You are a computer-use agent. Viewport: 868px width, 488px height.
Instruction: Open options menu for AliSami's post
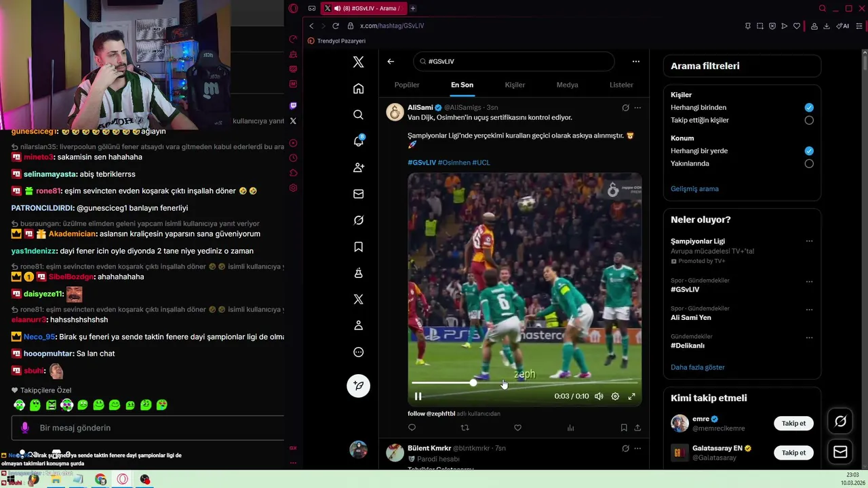click(637, 107)
